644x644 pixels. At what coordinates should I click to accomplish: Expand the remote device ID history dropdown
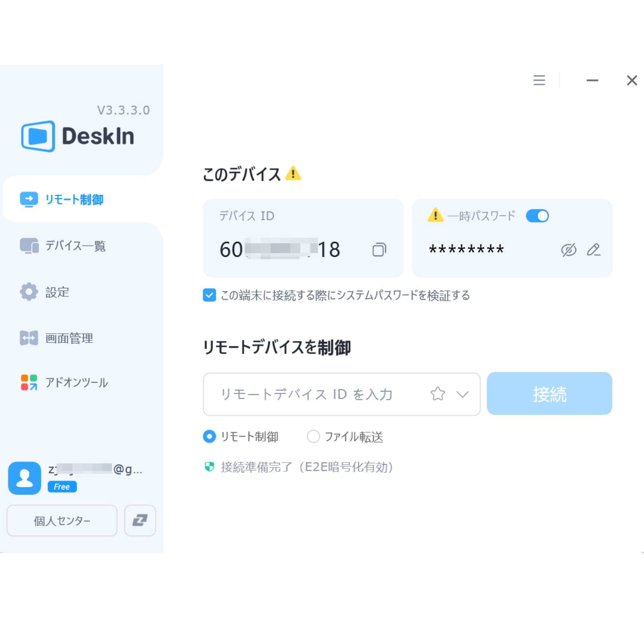click(462, 394)
